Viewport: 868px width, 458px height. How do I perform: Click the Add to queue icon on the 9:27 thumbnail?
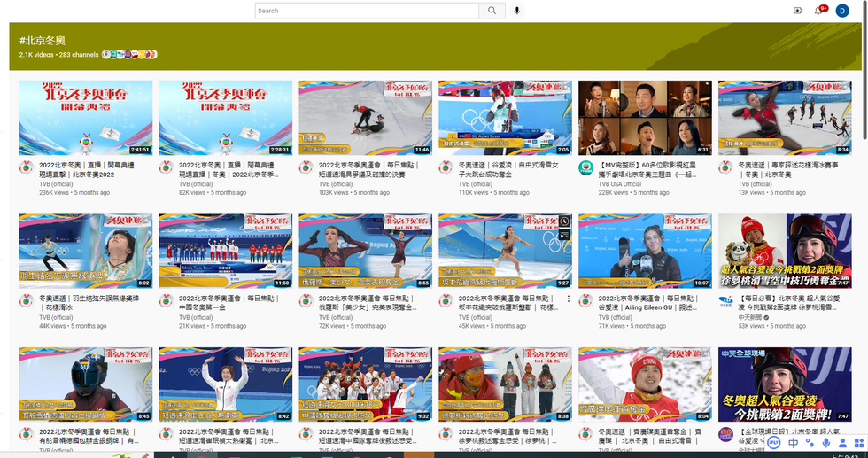pyautogui.click(x=565, y=235)
